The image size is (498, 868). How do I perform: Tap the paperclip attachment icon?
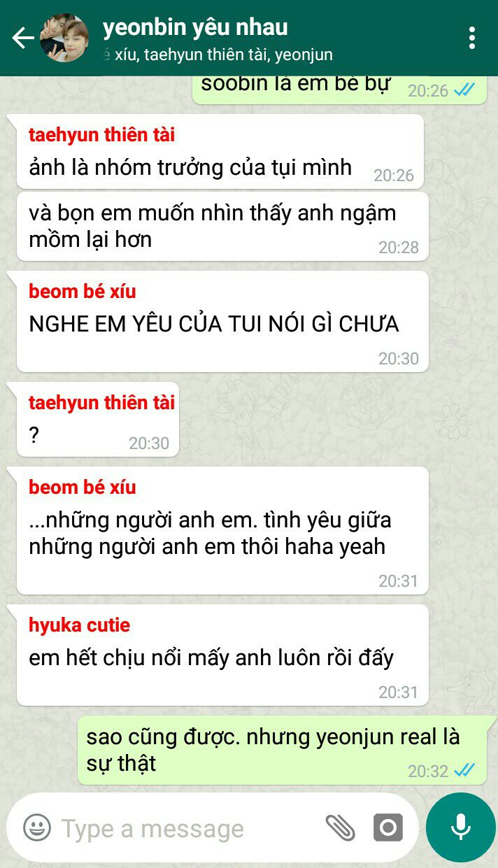click(341, 828)
